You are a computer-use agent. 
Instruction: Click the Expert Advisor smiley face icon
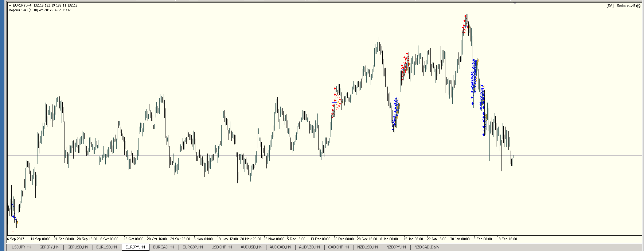(638, 6)
